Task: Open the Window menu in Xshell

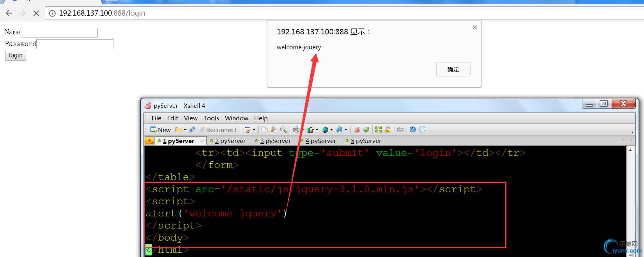Action: [x=237, y=118]
